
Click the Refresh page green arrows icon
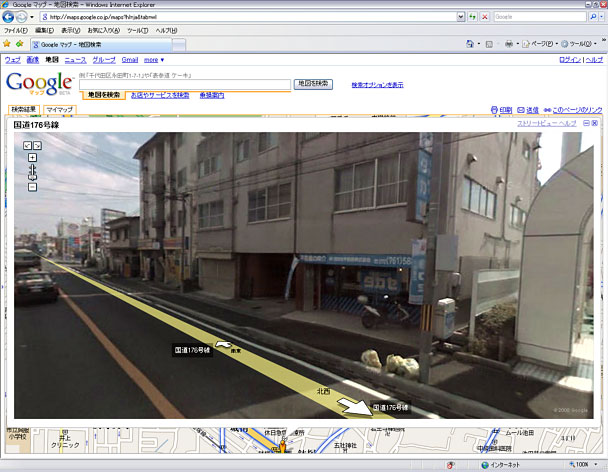pyautogui.click(x=472, y=17)
